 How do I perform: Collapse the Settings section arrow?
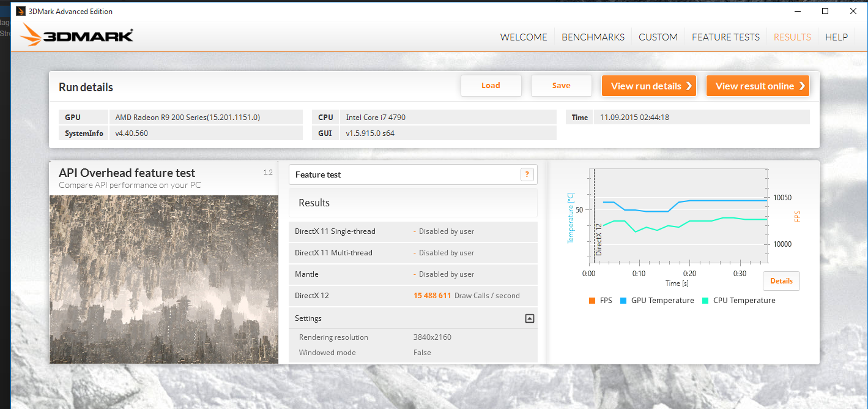[x=530, y=318]
